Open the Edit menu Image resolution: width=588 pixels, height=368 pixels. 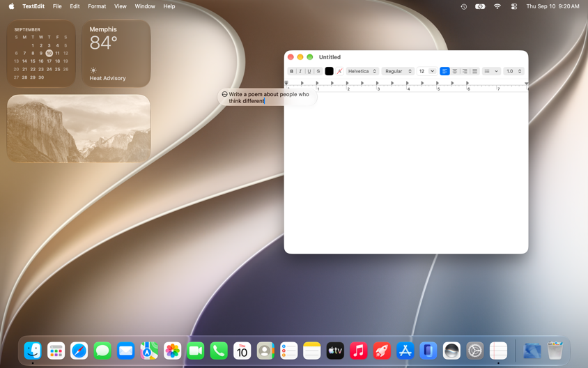(75, 6)
